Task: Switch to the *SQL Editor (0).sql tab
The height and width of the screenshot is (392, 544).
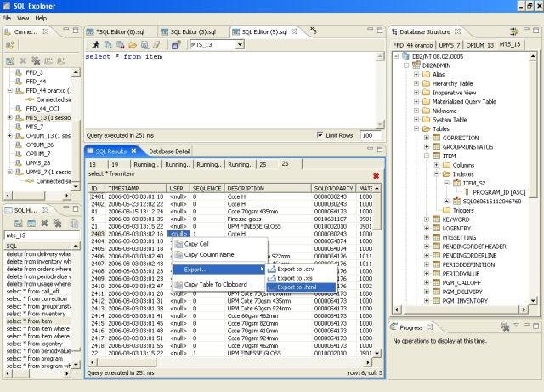Action: pyautogui.click(x=120, y=32)
